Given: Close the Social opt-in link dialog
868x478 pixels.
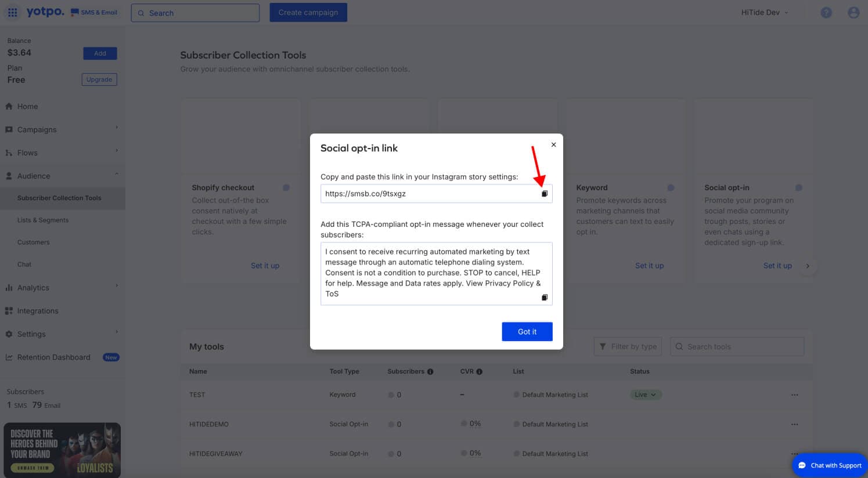Looking at the screenshot, I should coord(553,145).
